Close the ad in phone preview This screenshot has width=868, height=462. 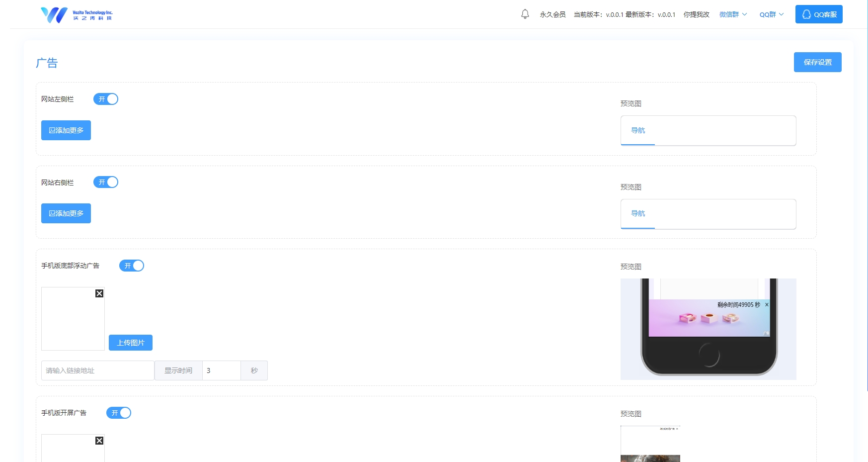tap(767, 305)
